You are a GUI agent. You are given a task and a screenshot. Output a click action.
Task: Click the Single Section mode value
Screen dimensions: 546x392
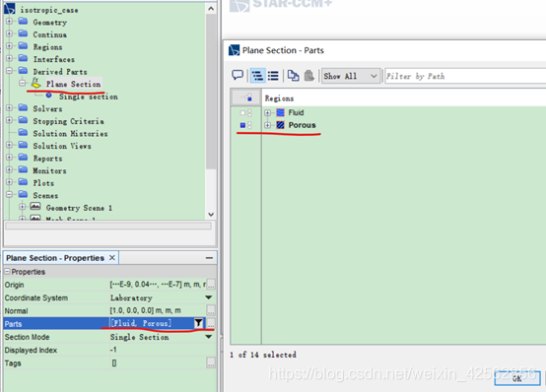click(139, 337)
